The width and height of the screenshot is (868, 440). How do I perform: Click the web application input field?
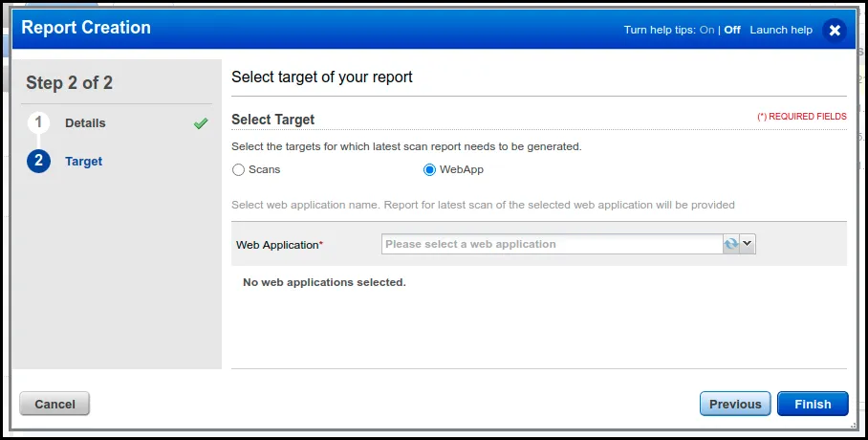(x=552, y=244)
